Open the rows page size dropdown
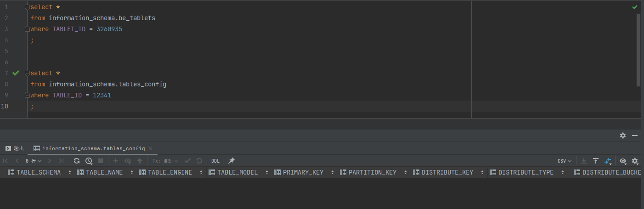The width and height of the screenshot is (644, 209). [34, 161]
